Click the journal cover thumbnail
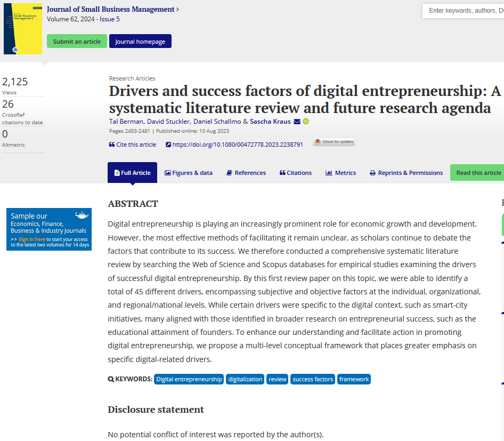The image size is (504, 441). pos(23,29)
